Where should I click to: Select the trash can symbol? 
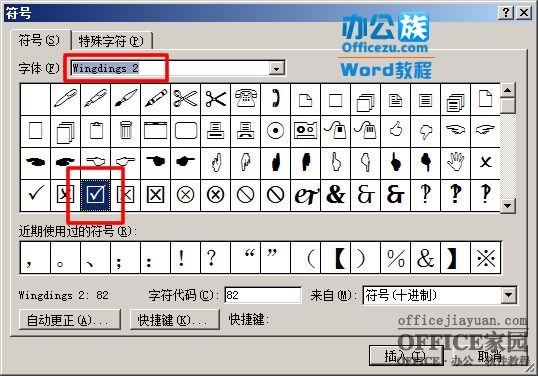point(126,131)
